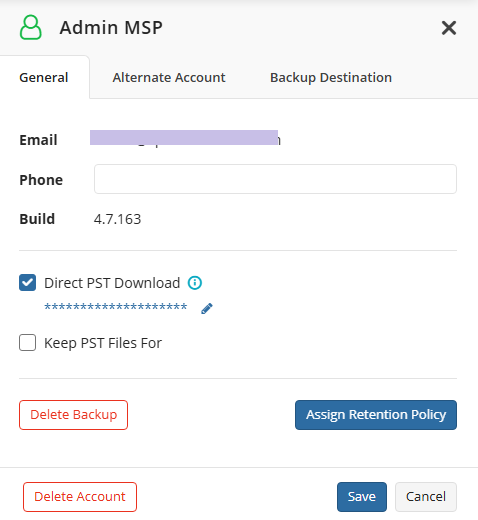Viewport: 478px width, 520px height.
Task: Go to the Backup Destination tab
Action: point(331,77)
